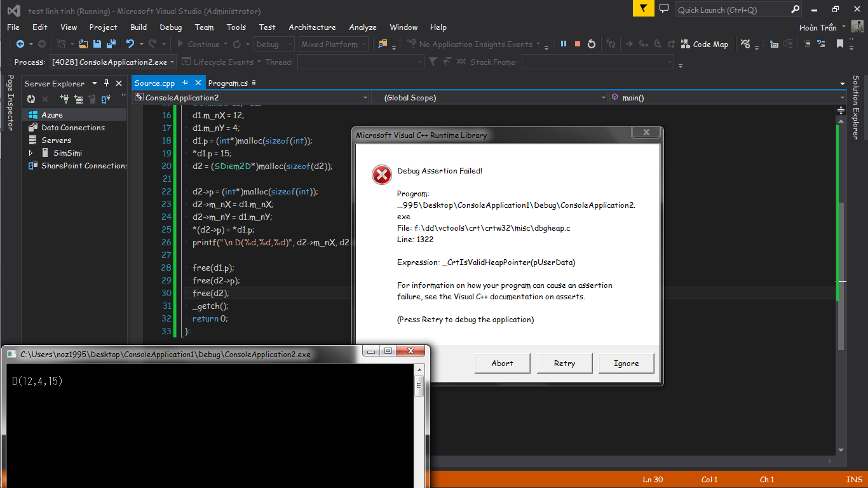Image resolution: width=868 pixels, height=488 pixels.
Task: Open the Debug menu
Action: coord(170,27)
